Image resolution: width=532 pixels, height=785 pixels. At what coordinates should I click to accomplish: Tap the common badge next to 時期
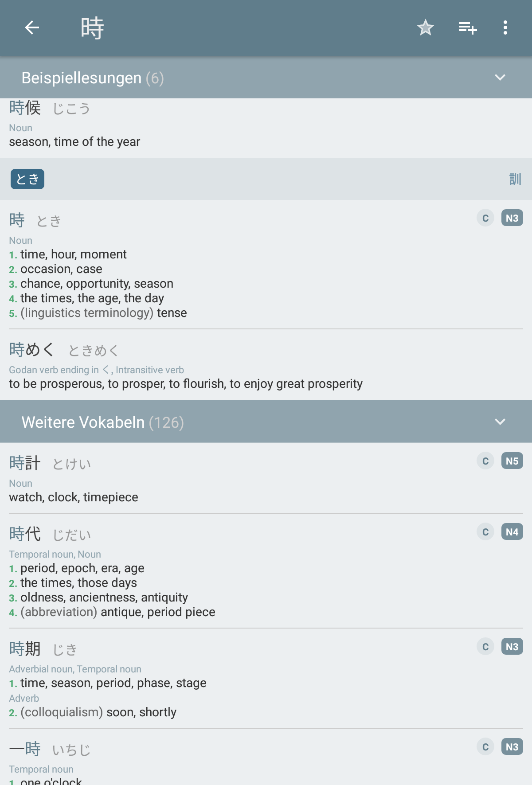point(485,647)
